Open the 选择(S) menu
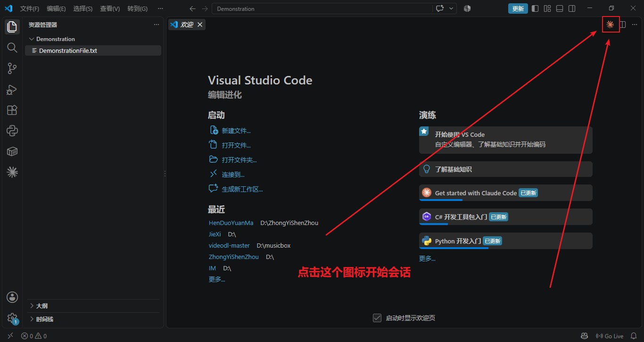Image resolution: width=644 pixels, height=342 pixels. click(x=83, y=8)
